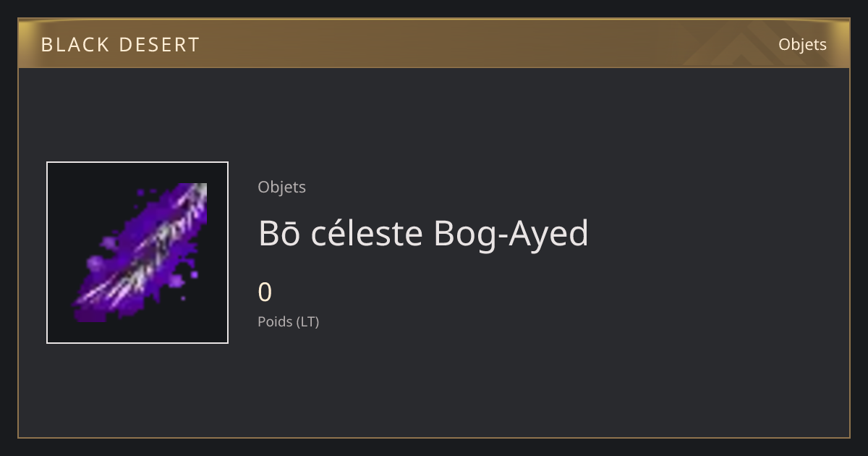Click the Objets category label above title

pyautogui.click(x=281, y=187)
